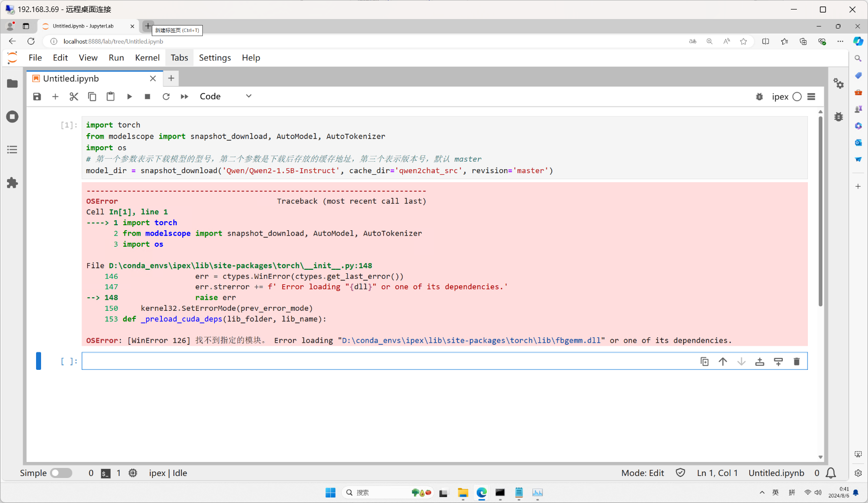The width and height of the screenshot is (868, 503).
Task: Open a new launcher tab with plus
Action: pos(171,78)
